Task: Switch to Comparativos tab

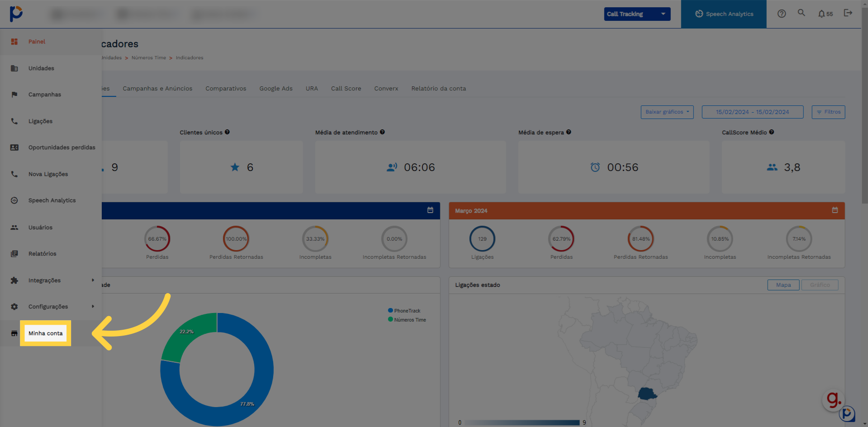Action: coord(226,89)
